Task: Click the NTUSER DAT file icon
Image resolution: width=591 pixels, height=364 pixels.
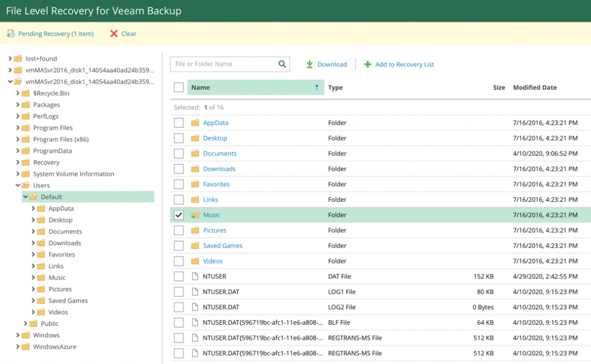Action: [x=195, y=276]
